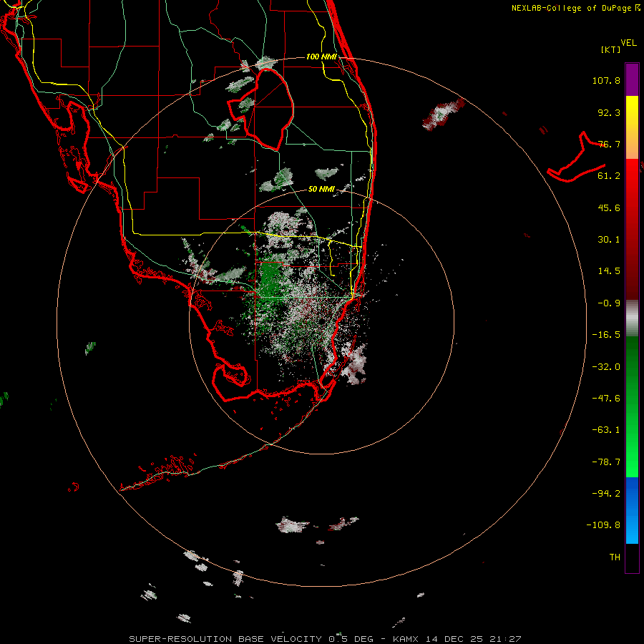The image size is (644, 644).
Task: Pick the blue segment of velocity color bar
Action: [632, 509]
